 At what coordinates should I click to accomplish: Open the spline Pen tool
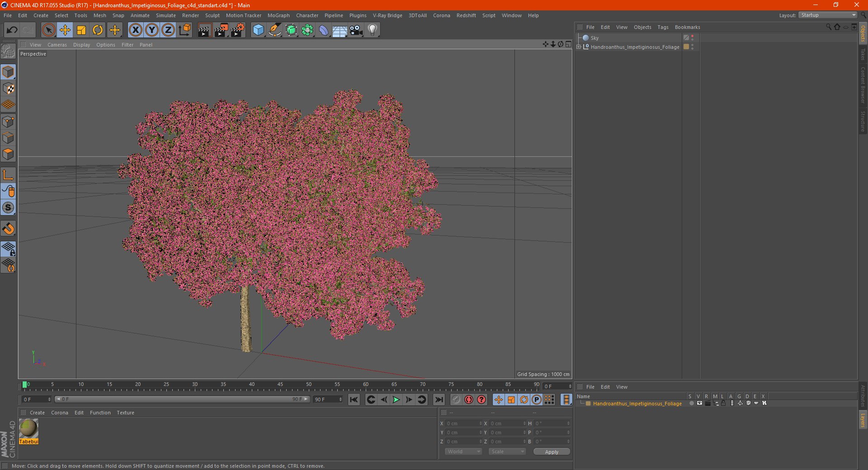[275, 30]
